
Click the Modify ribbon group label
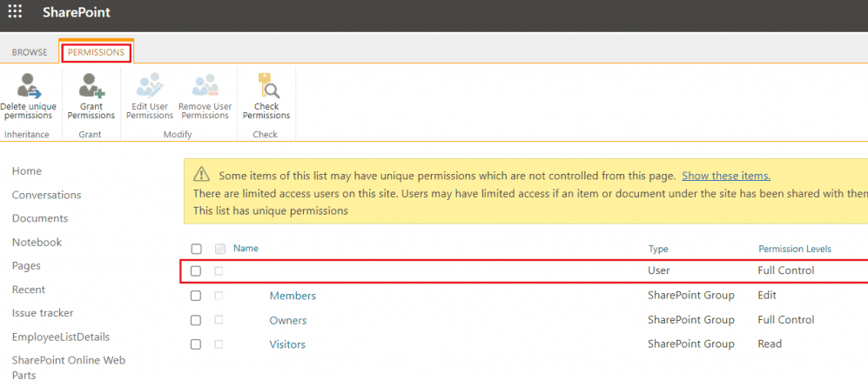point(178,135)
